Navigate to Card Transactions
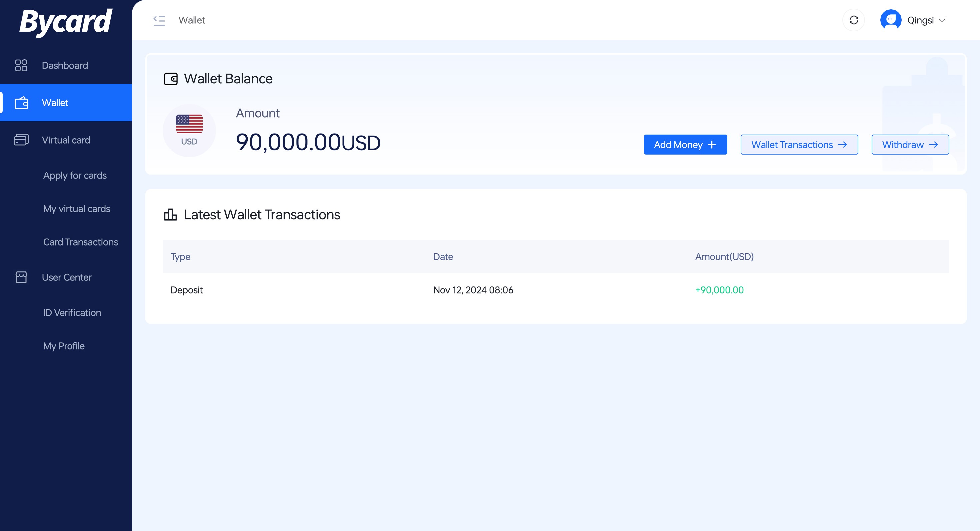This screenshot has height=531, width=980. coord(80,242)
